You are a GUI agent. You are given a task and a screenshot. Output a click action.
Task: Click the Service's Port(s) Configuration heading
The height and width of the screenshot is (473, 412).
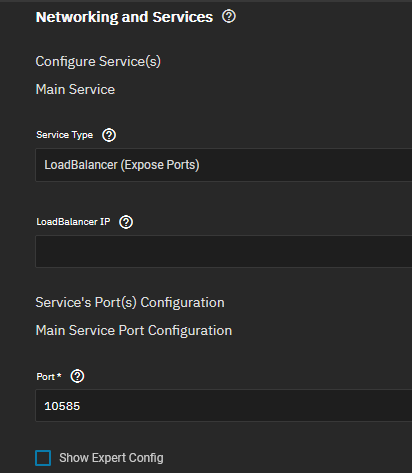130,302
